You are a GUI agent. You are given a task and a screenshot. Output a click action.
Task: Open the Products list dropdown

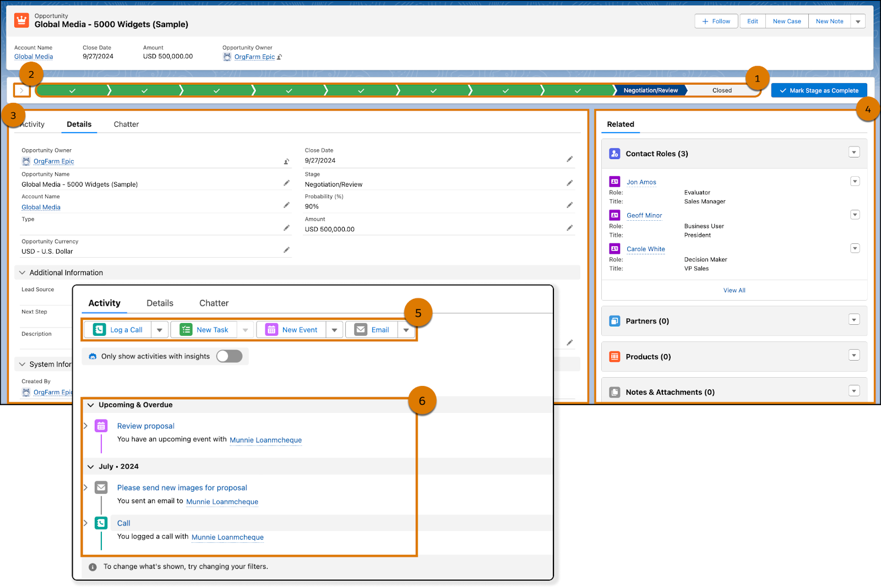(854, 355)
